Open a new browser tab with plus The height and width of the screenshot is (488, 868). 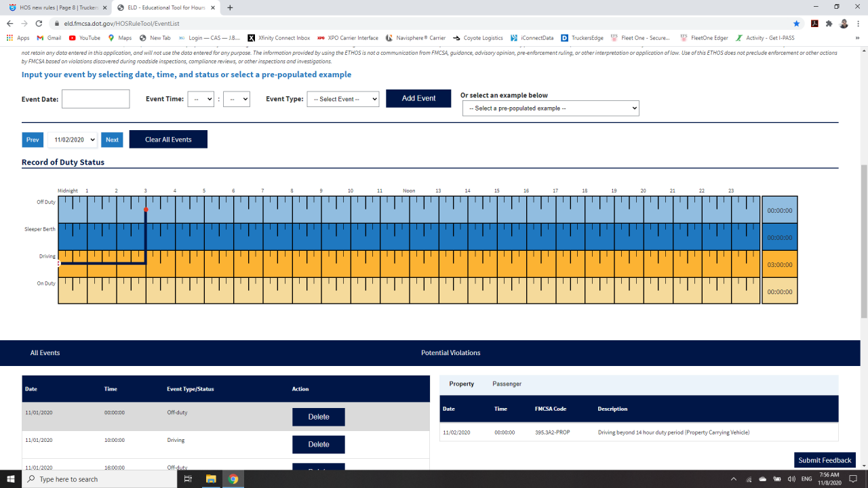pyautogui.click(x=230, y=7)
